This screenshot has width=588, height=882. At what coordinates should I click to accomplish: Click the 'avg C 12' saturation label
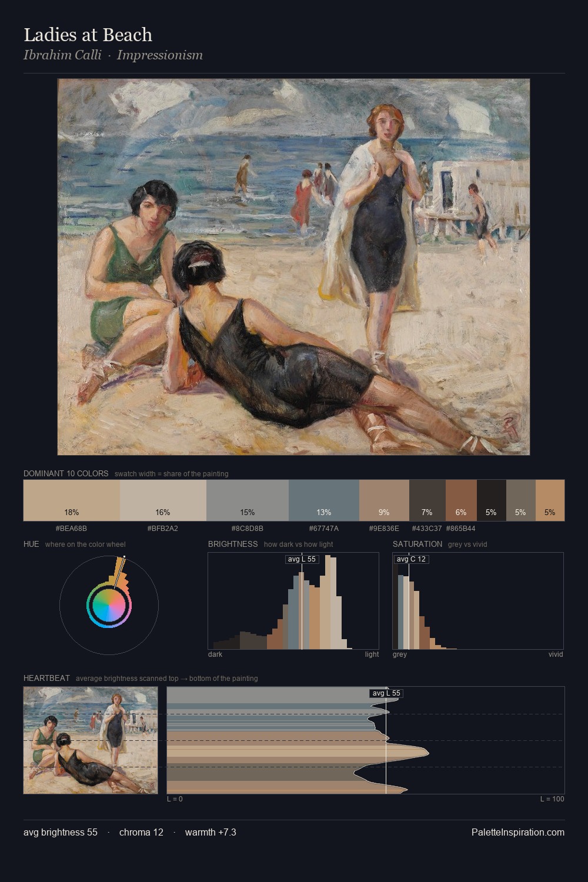pos(411,559)
